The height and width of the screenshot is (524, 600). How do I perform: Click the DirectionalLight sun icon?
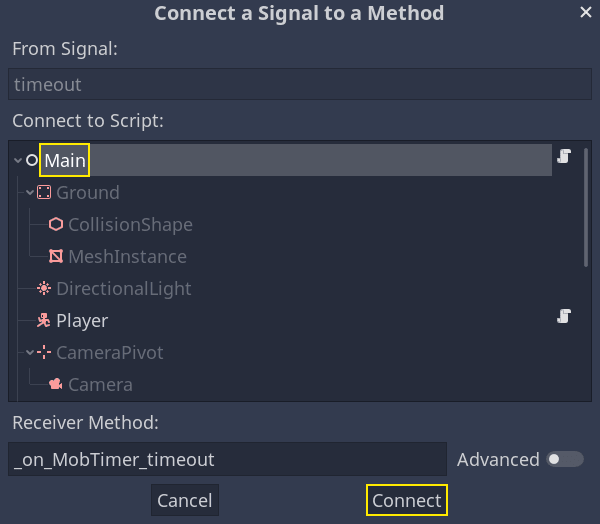pyautogui.click(x=44, y=288)
